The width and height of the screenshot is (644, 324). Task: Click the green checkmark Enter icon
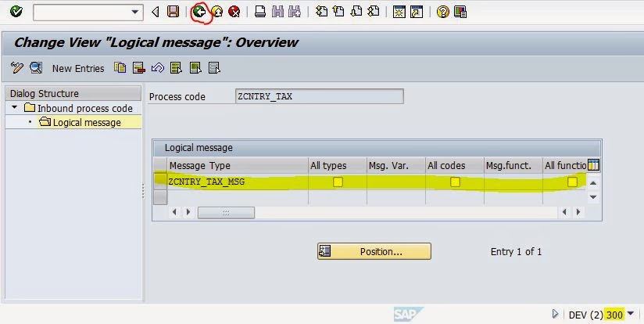coord(16,12)
